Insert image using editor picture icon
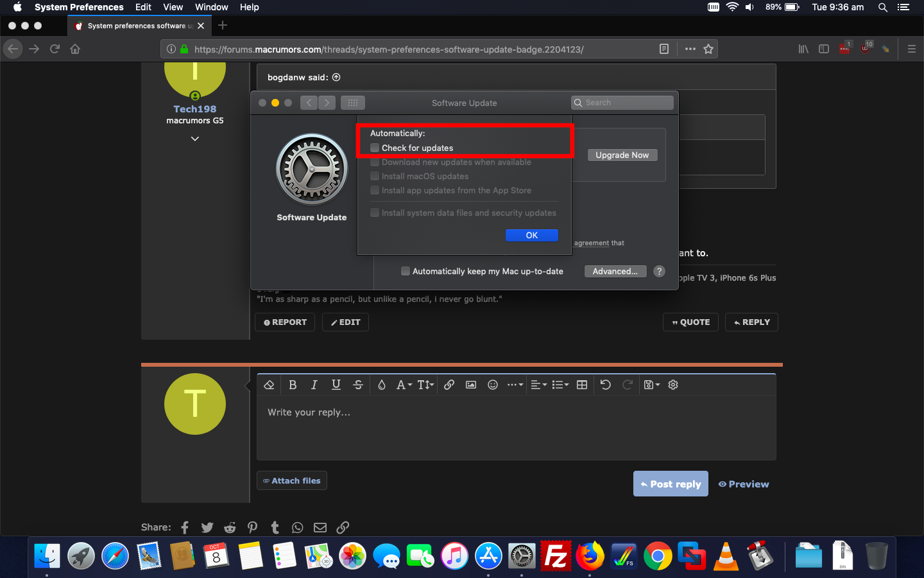The width and height of the screenshot is (924, 578). tap(471, 385)
